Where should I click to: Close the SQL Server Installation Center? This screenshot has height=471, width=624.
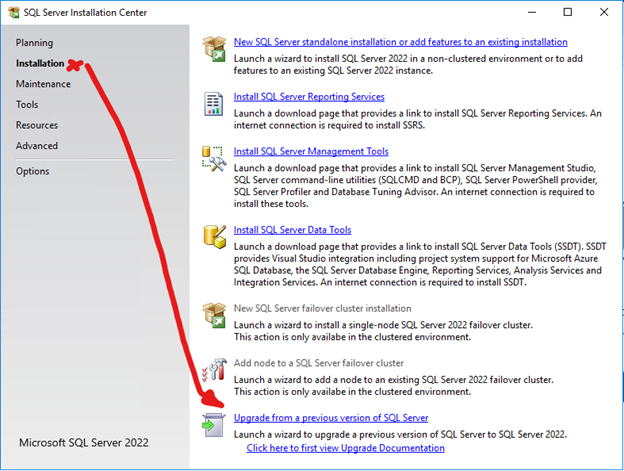(604, 12)
